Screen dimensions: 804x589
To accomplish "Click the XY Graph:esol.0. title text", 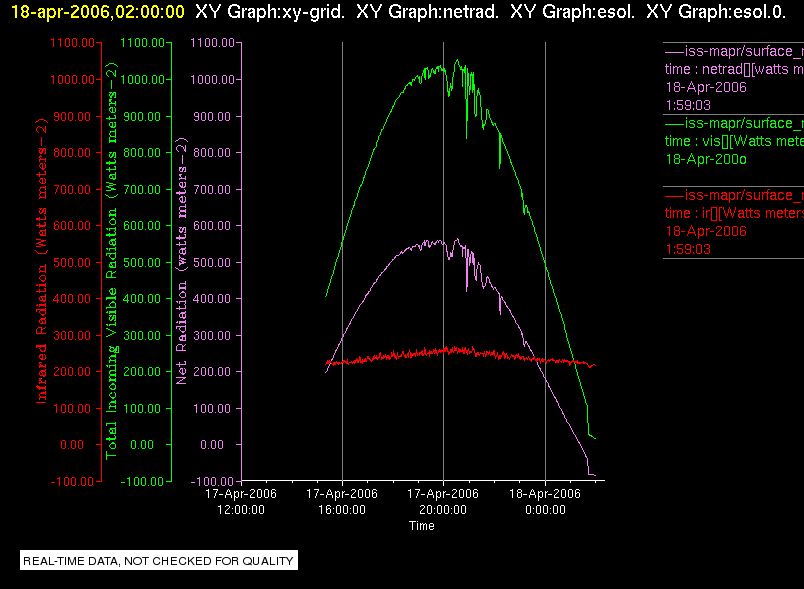I will tap(716, 12).
